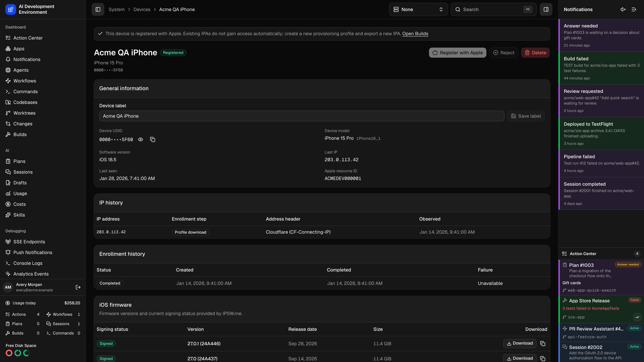
Task: Open Apps in sidebar
Action: (x=43, y=48)
